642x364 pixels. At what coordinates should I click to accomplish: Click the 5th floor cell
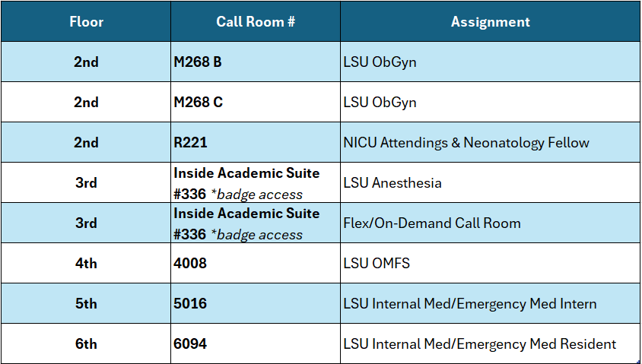point(86,304)
